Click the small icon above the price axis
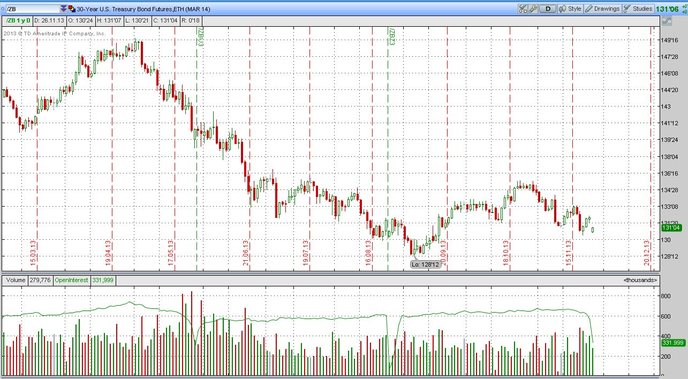 666,21
